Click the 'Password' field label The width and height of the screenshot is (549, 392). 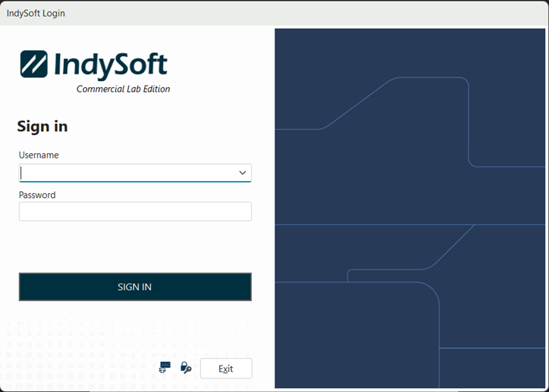coord(37,195)
